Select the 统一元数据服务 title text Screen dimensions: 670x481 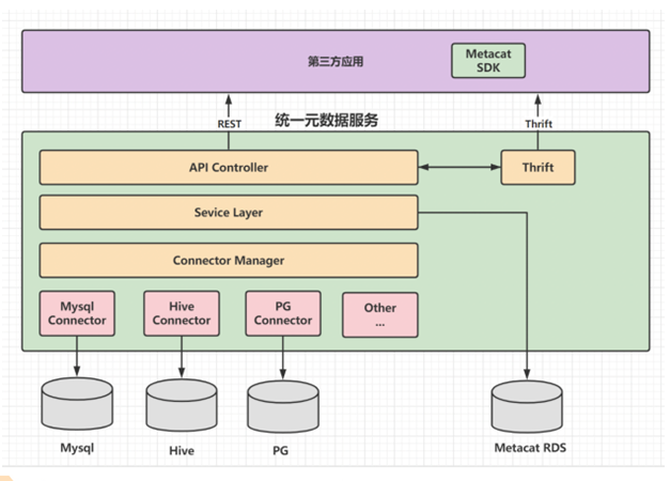click(327, 121)
